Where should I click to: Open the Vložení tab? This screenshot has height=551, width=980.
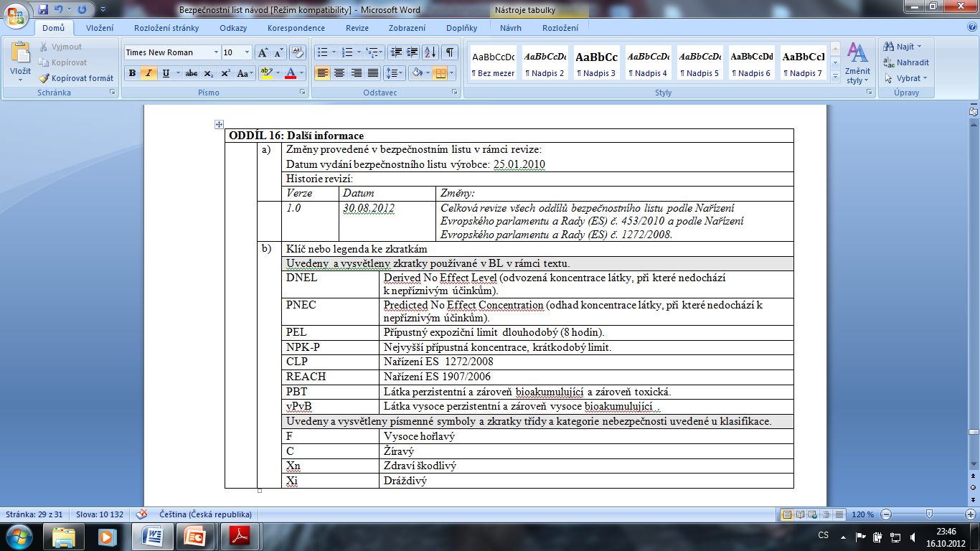click(x=100, y=28)
